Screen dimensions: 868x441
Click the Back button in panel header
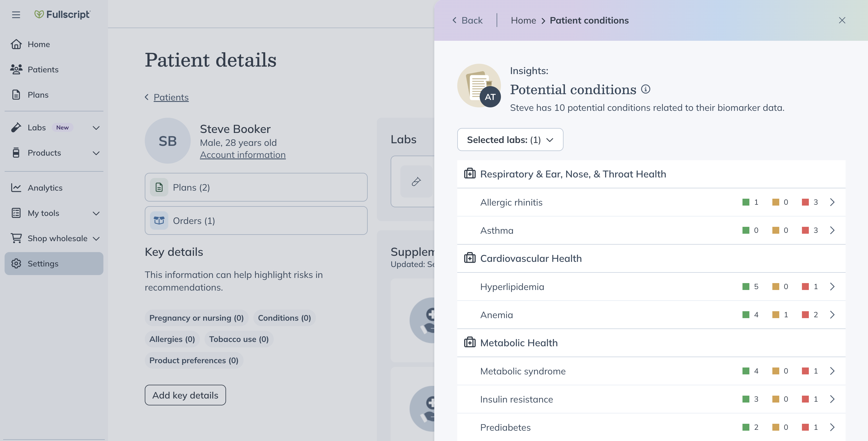(467, 20)
